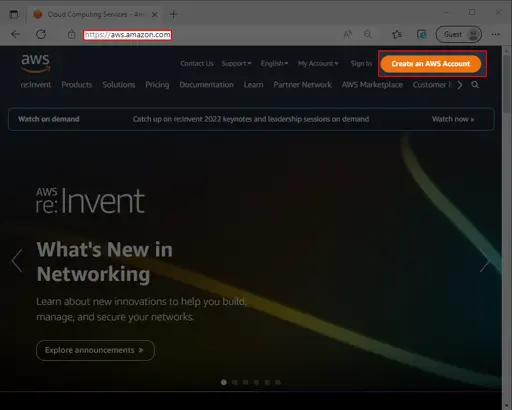
Task: Click the zoom magnifier in address bar
Action: click(368, 34)
